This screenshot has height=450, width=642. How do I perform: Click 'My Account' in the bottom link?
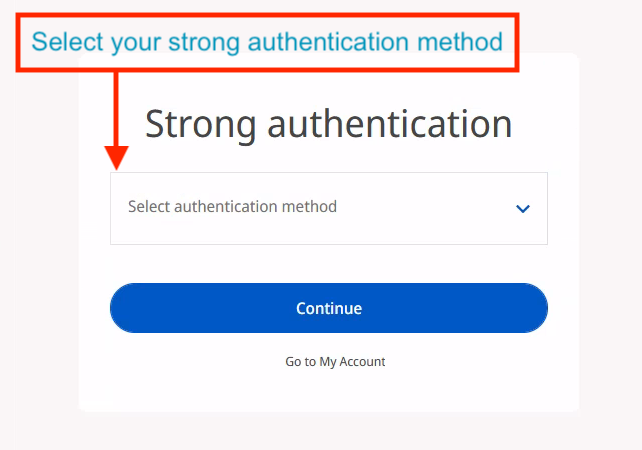pos(352,362)
